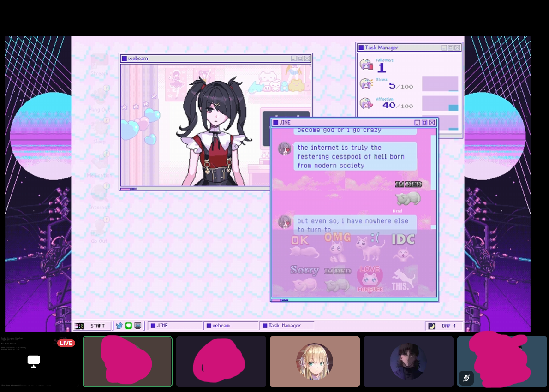Click the screen share monitor icon
Viewport: 549px width, 392px height.
coord(34,361)
